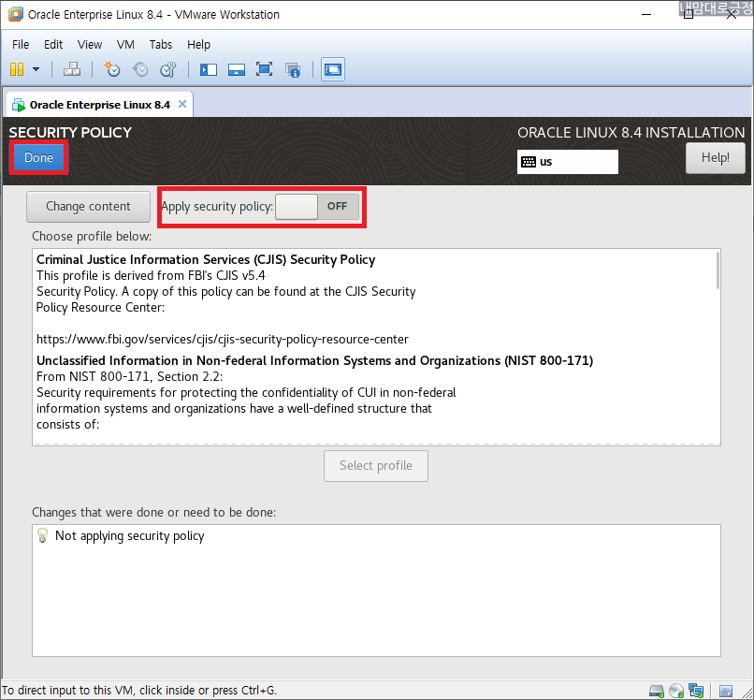This screenshot has height=700, width=754.
Task: Minimize the VMware Workstation window
Action: point(646,14)
